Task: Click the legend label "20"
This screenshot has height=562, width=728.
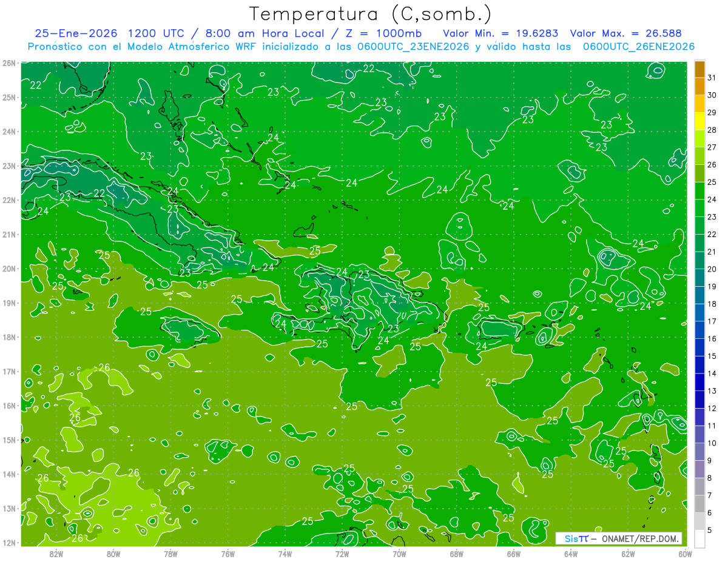Action: (x=712, y=269)
